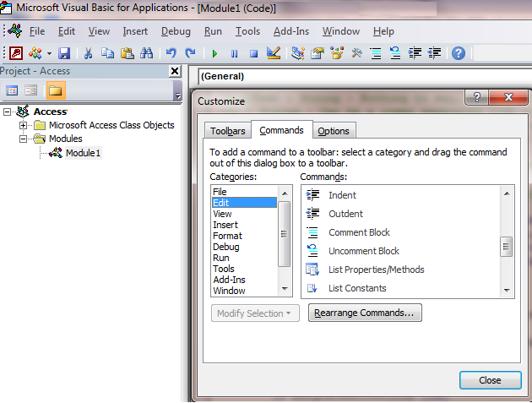Click the Paste clipboard icon

click(128, 53)
